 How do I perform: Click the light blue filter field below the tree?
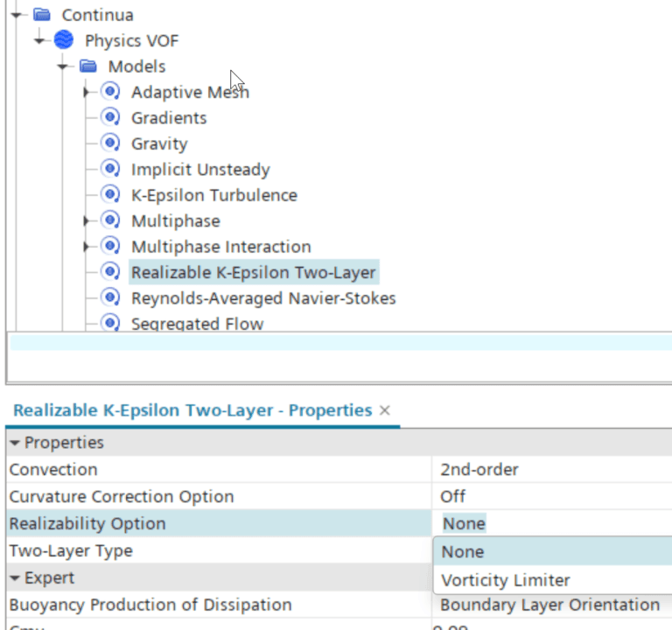tap(340, 342)
